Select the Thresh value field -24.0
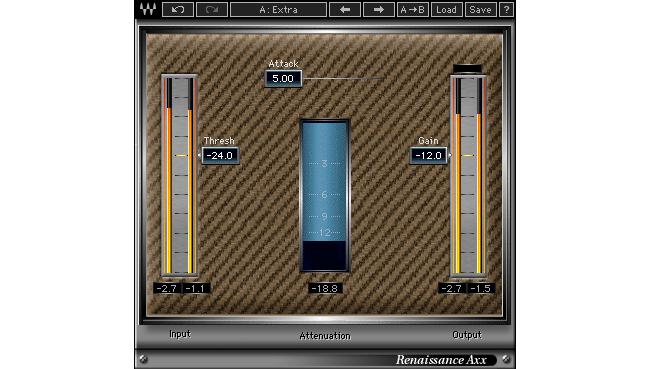Screen dimensions: 650x369 click(x=220, y=155)
